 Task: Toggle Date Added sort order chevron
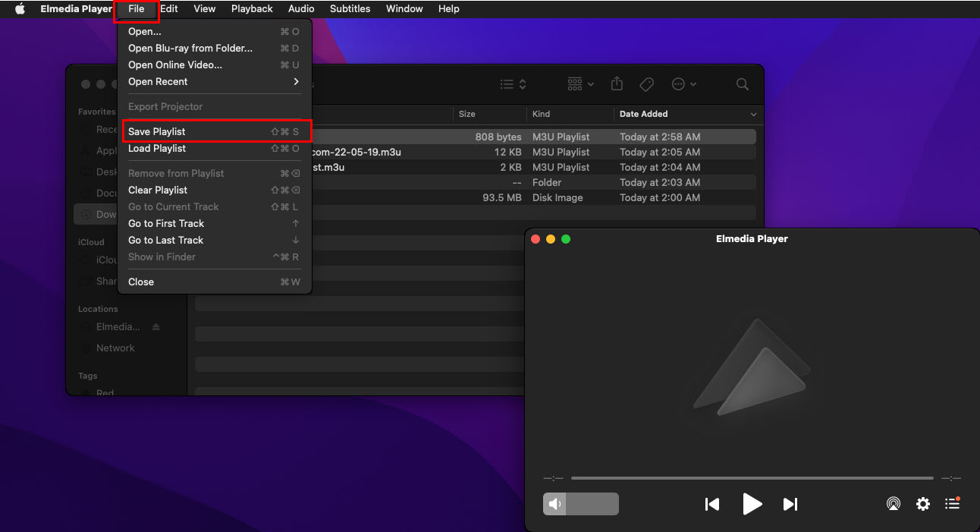[753, 115]
